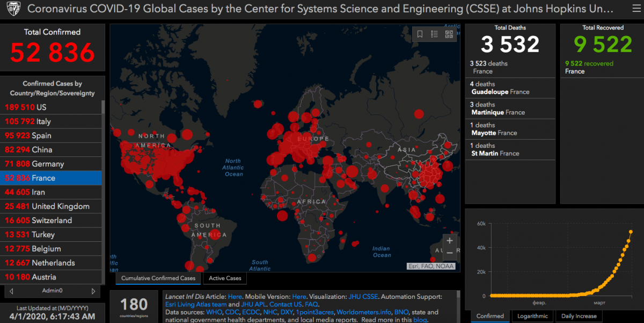Open the basemap gallery grid icon

[449, 34]
